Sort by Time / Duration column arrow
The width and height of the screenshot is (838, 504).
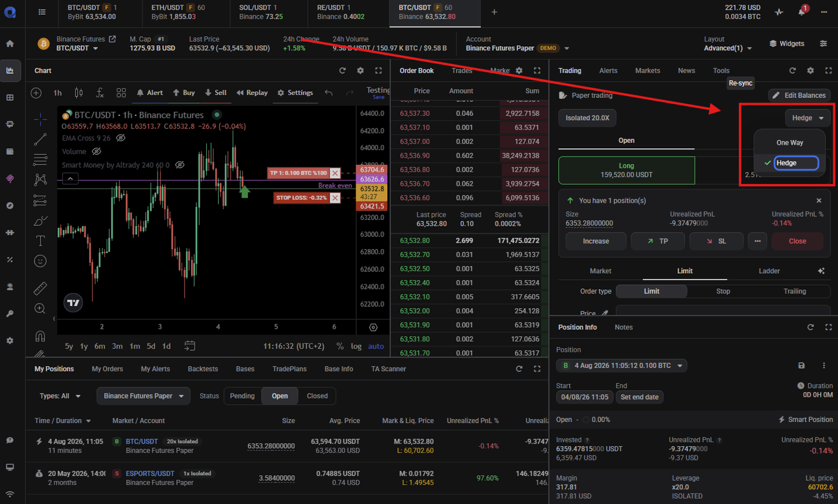click(x=88, y=421)
